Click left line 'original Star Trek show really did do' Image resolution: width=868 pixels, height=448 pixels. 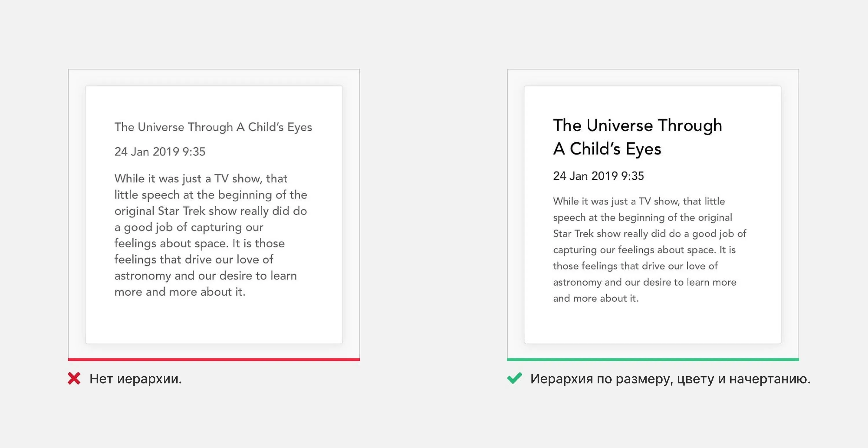pyautogui.click(x=211, y=211)
